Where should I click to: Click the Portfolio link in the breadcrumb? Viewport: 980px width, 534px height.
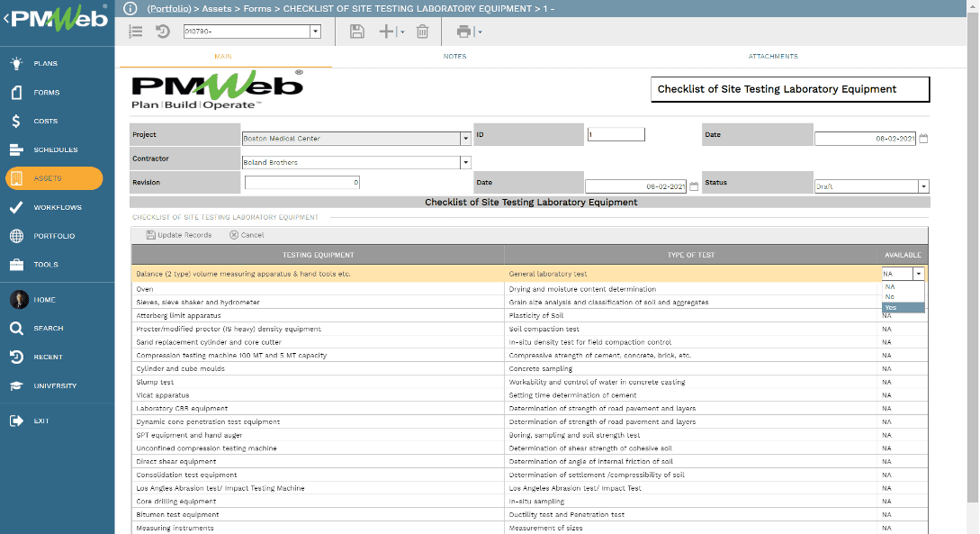(x=171, y=8)
